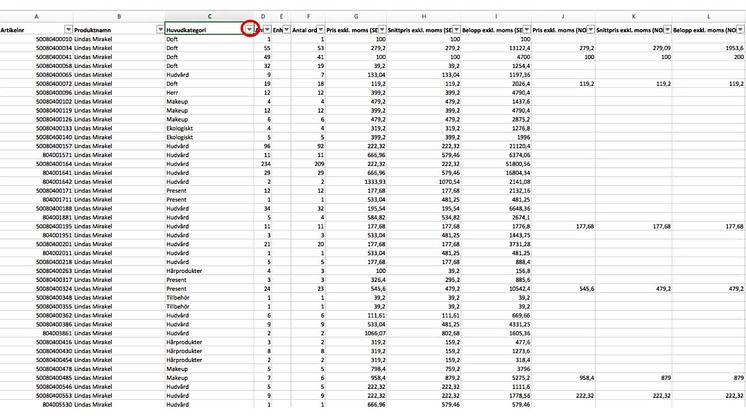Screen dimensions: 746x419
Task: Select column B header
Action: [119, 17]
